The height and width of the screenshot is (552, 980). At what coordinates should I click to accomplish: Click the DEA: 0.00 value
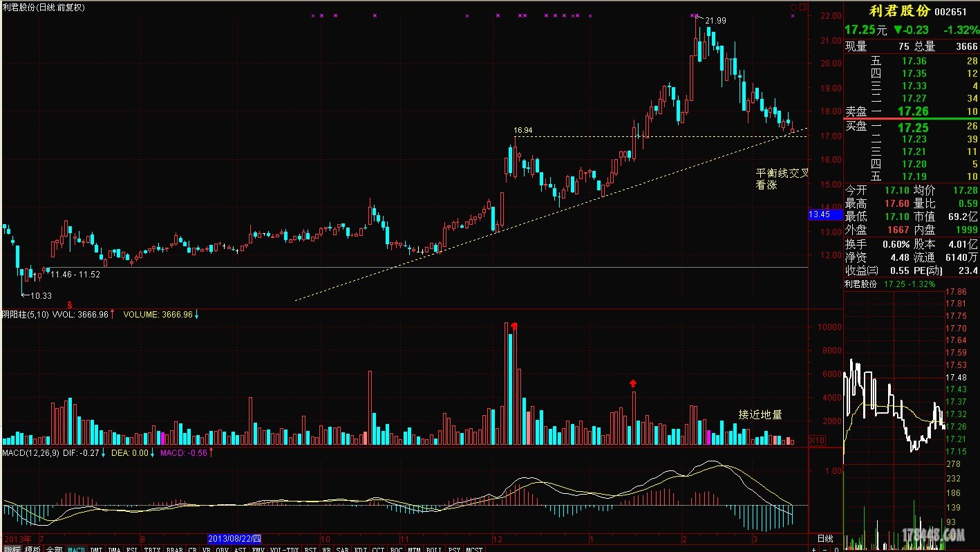130,452
